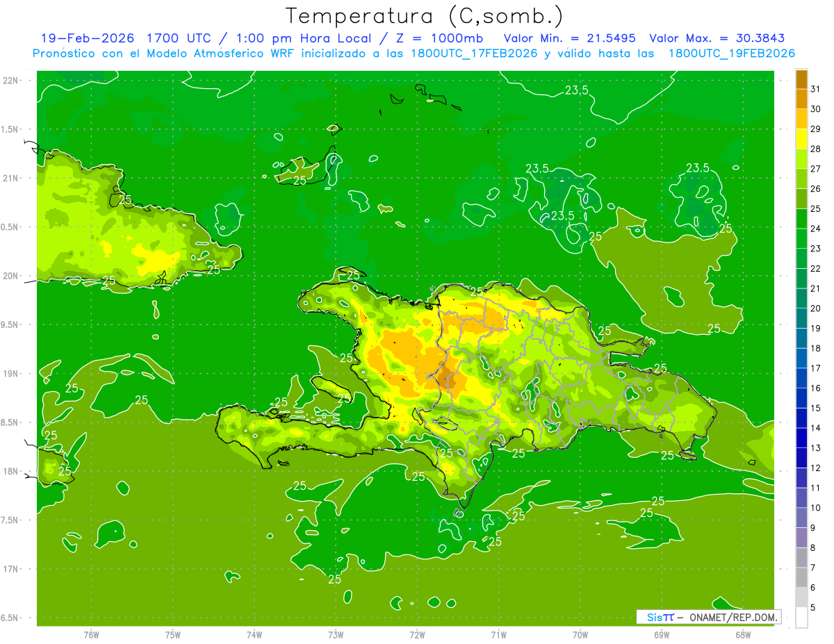Viewport: 834px width, 644px height.
Task: Click the legend scale value '15'
Action: coord(816,408)
